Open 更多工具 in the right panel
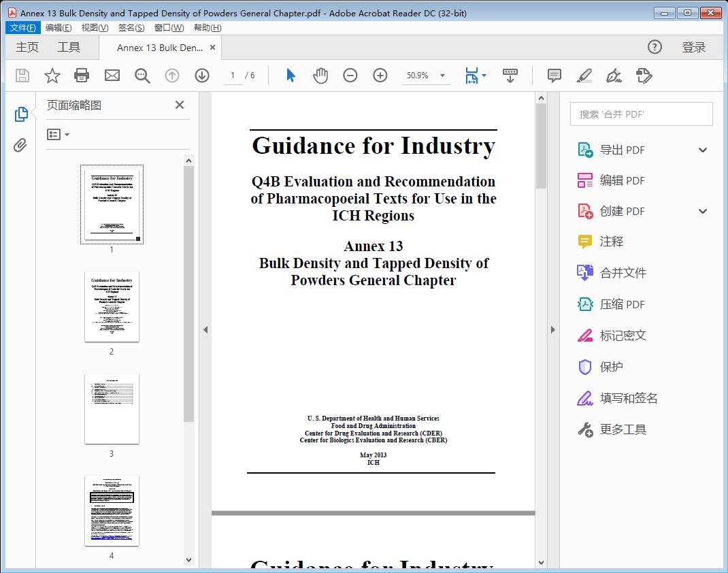The image size is (728, 573). [623, 429]
